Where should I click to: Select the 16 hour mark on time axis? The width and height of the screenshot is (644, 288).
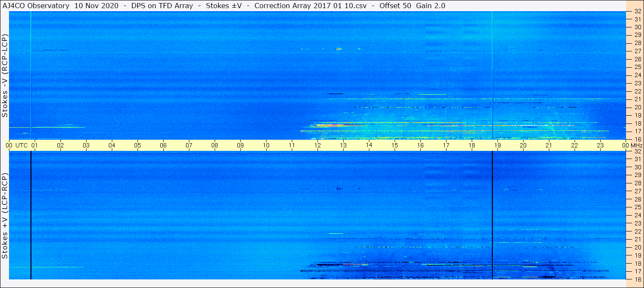pos(420,145)
